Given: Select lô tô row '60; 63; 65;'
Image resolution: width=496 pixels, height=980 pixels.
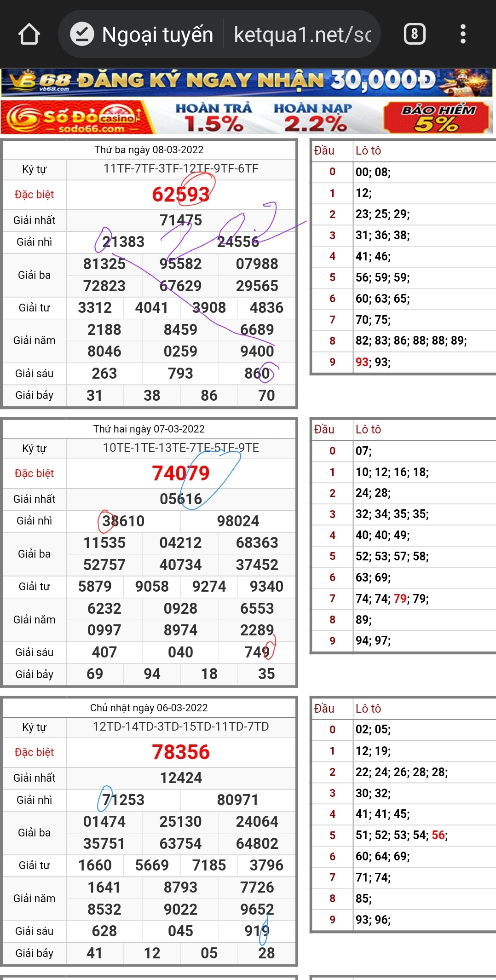Looking at the screenshot, I should tap(382, 299).
